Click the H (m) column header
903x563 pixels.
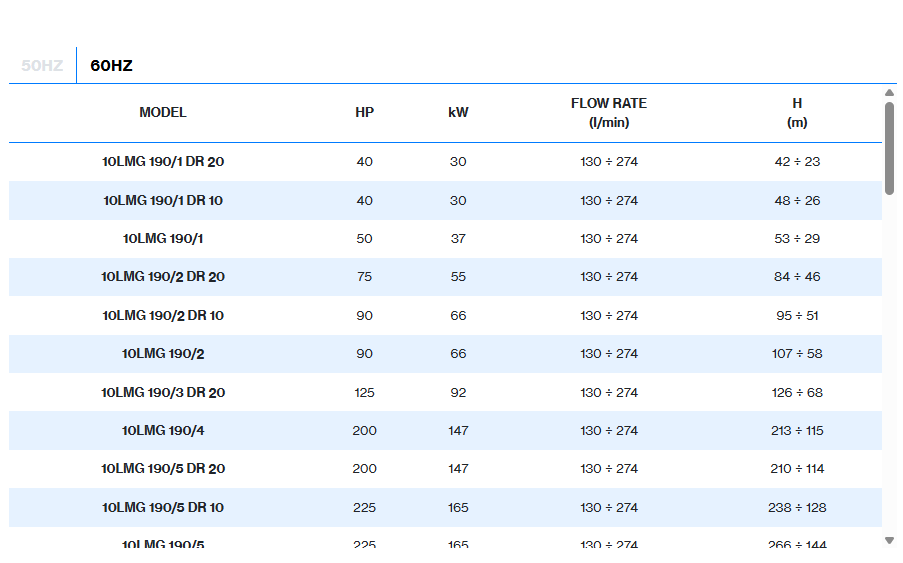point(797,113)
